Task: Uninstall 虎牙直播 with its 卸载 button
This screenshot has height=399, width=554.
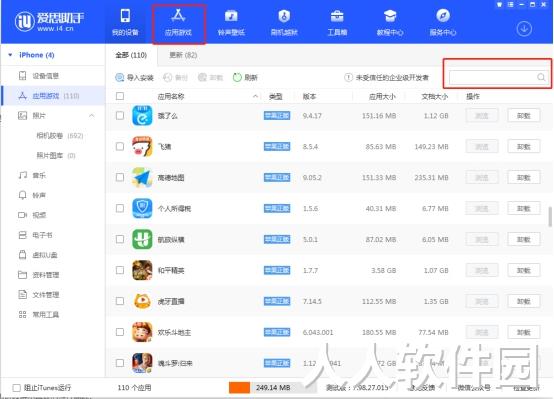Action: click(524, 301)
